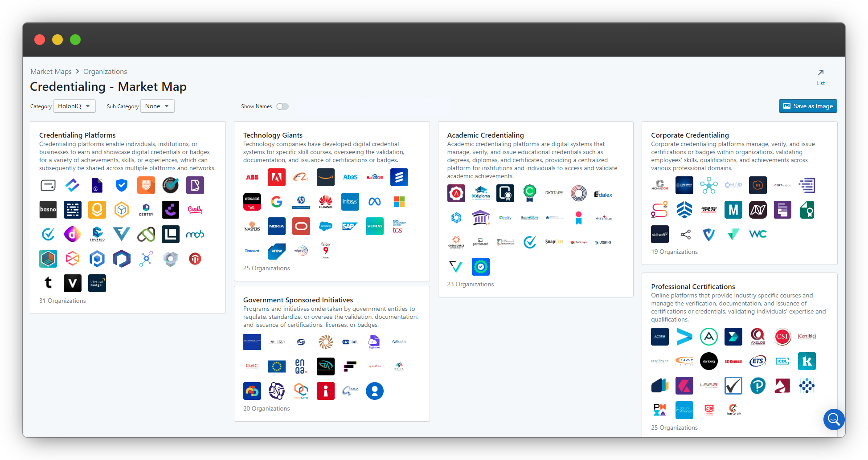Click the Alibaba logo
This screenshot has height=460, width=868.
(x=301, y=177)
